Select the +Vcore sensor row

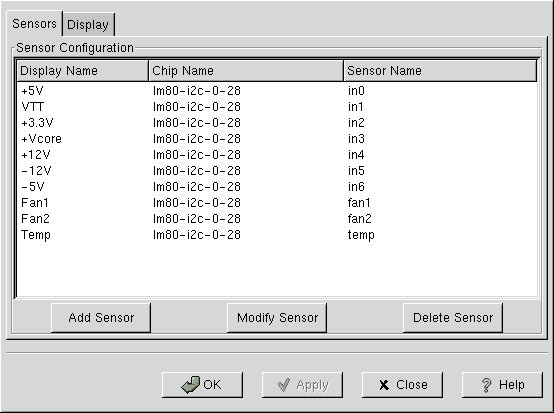click(277, 138)
